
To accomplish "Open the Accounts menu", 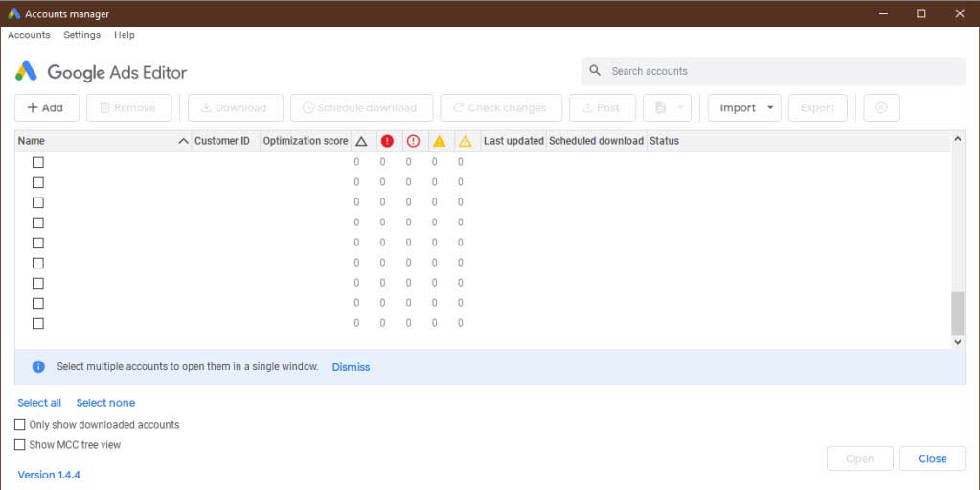I will click(x=29, y=35).
